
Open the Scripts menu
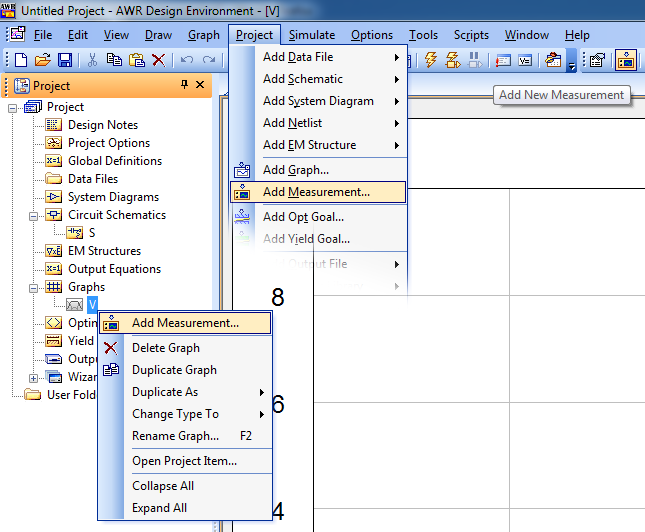click(471, 35)
